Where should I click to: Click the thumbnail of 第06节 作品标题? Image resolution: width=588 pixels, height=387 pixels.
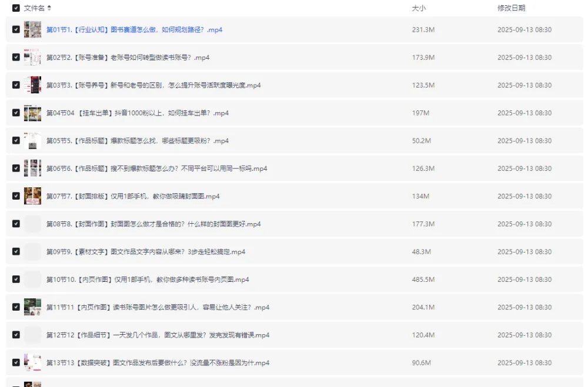pos(32,168)
